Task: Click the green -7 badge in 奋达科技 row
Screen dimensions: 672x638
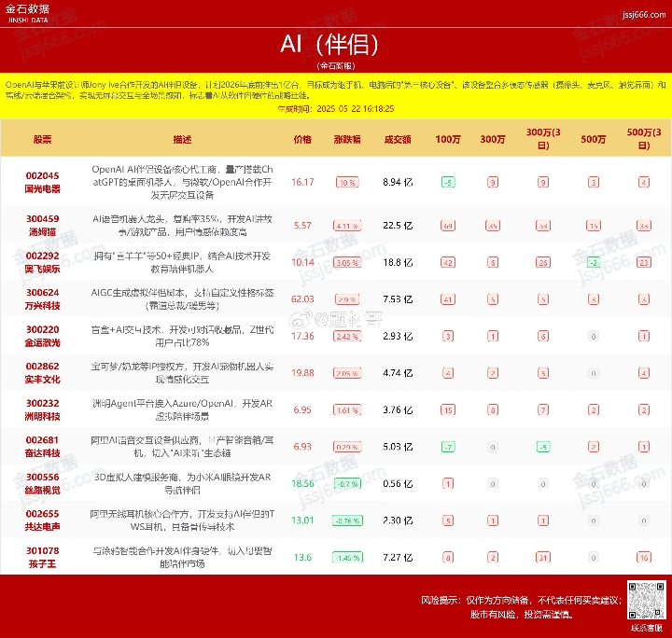Action: pos(448,447)
